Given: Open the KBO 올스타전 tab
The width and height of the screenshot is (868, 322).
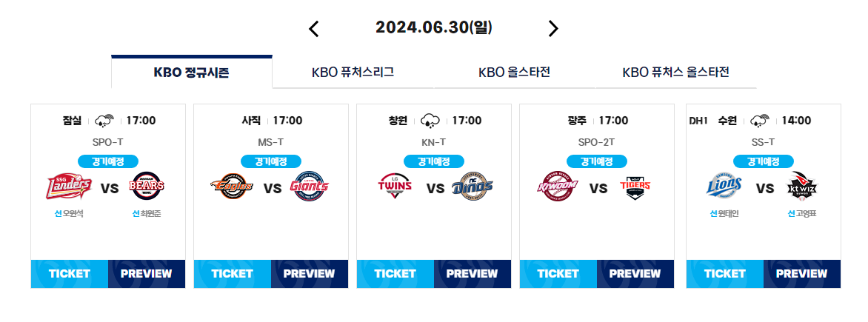Looking at the screenshot, I should pos(515,72).
